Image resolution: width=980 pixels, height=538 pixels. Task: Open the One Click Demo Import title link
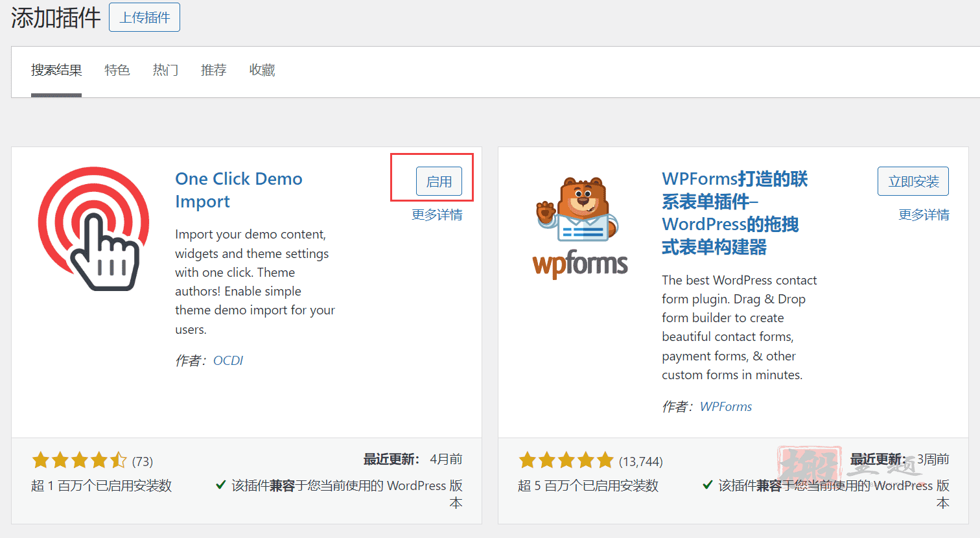pyautogui.click(x=239, y=190)
